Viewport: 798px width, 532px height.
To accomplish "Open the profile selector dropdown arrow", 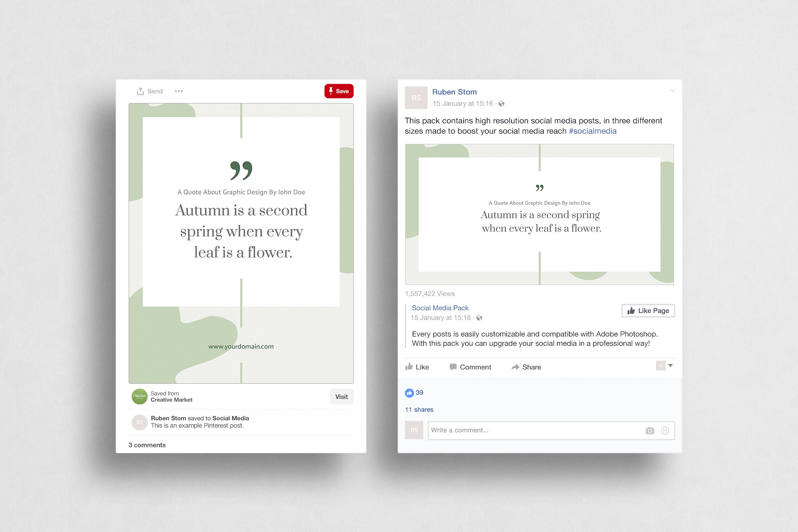I will coord(670,365).
